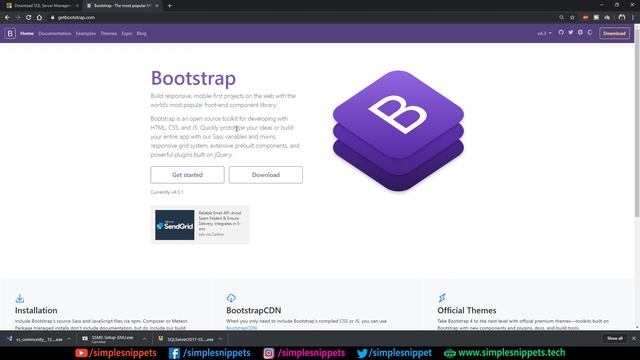The width and height of the screenshot is (640, 360).
Task: Switch to Download SQL Server Management tab
Action: (42, 6)
